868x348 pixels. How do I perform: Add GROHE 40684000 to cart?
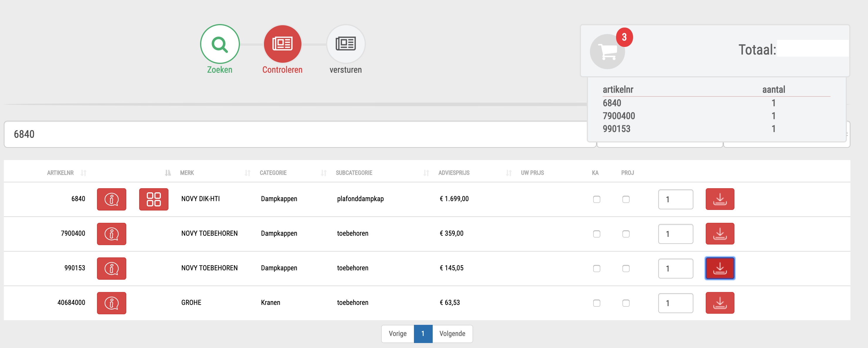tap(720, 303)
